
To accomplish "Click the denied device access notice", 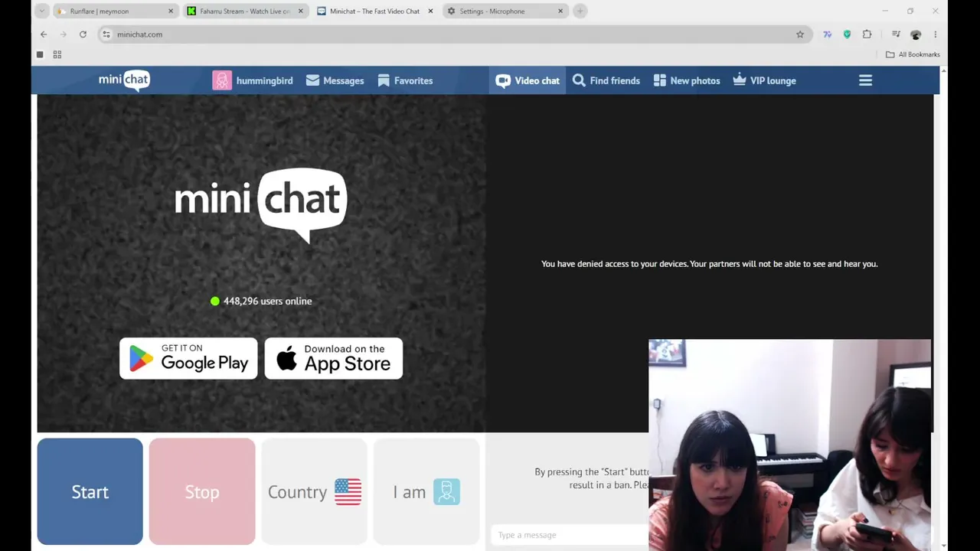I will pos(709,264).
